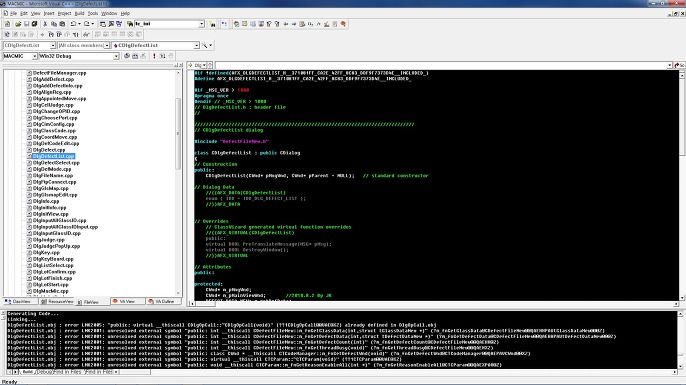Image resolution: width=686 pixels, height=385 pixels.
Task: Open the Win32 Debug configuration dropdown
Action: 116,56
